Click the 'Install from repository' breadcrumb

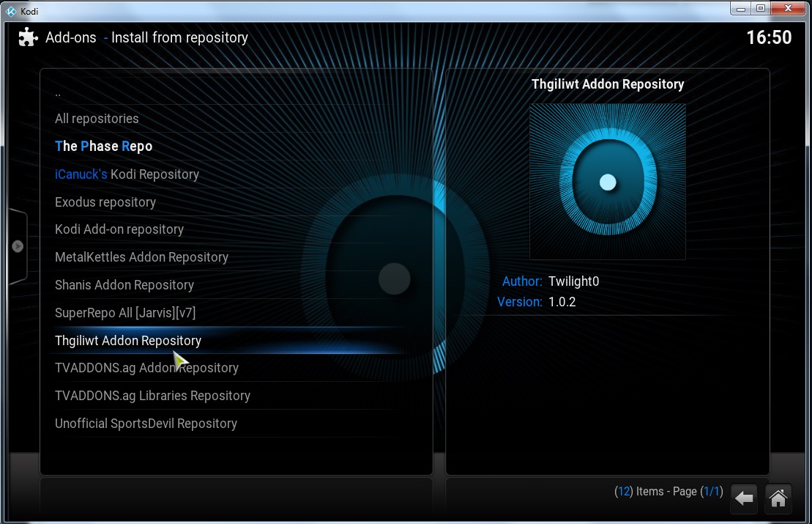tap(179, 38)
